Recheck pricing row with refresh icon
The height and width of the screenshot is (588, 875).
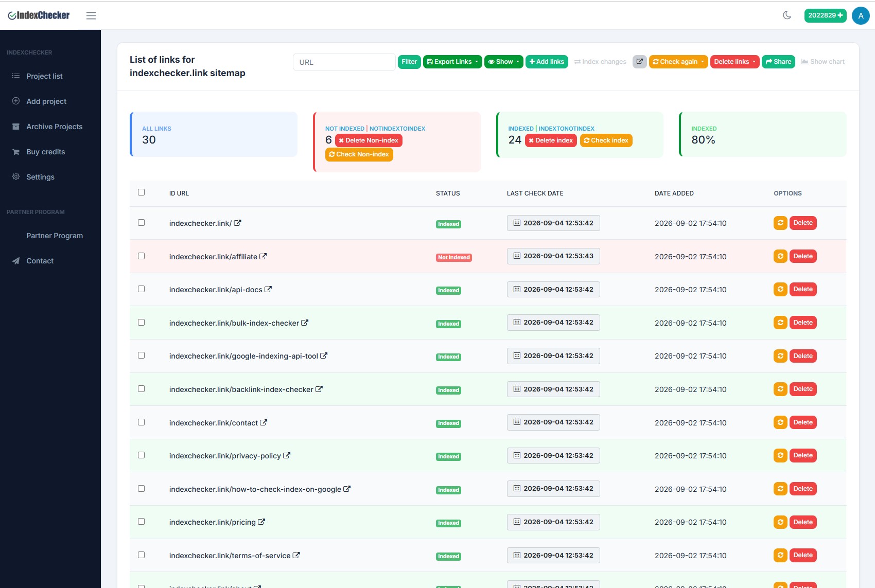click(780, 522)
